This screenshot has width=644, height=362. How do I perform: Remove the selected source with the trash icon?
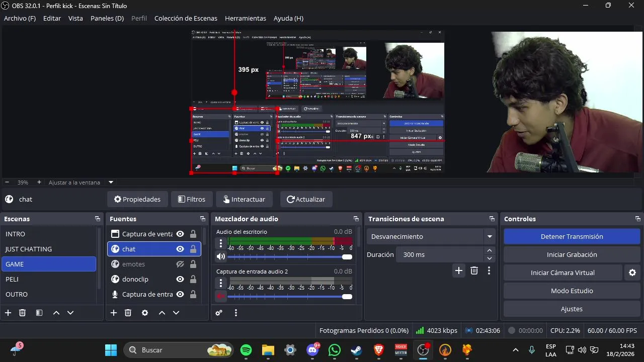pyautogui.click(x=128, y=313)
